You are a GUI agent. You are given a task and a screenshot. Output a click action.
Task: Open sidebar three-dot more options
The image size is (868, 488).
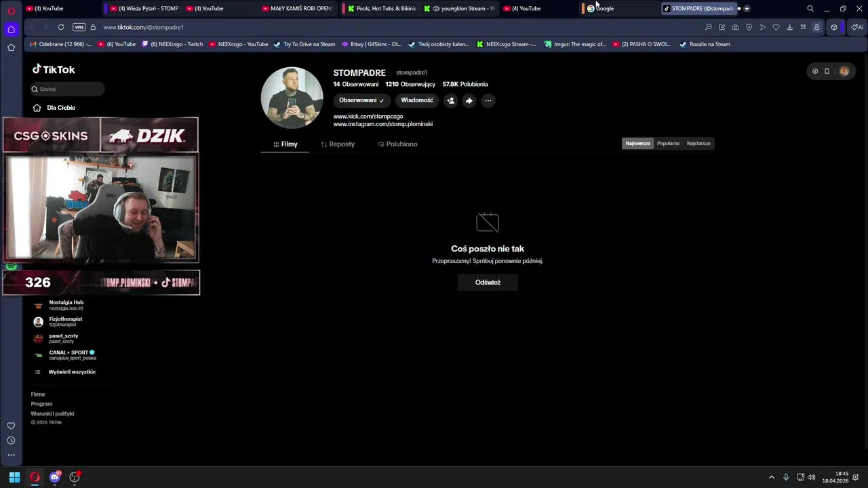coord(11,455)
